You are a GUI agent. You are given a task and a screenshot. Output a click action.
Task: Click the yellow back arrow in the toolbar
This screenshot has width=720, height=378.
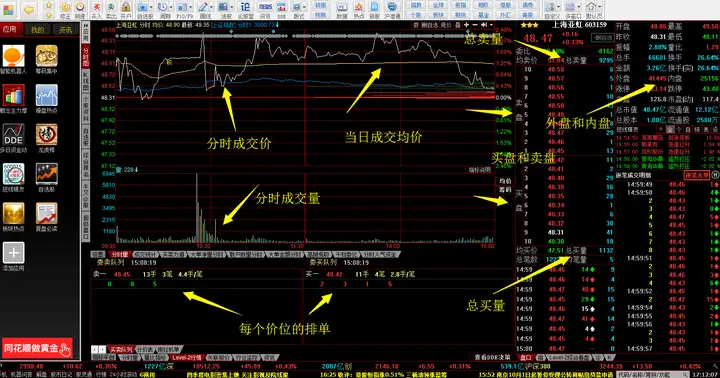click(x=29, y=9)
